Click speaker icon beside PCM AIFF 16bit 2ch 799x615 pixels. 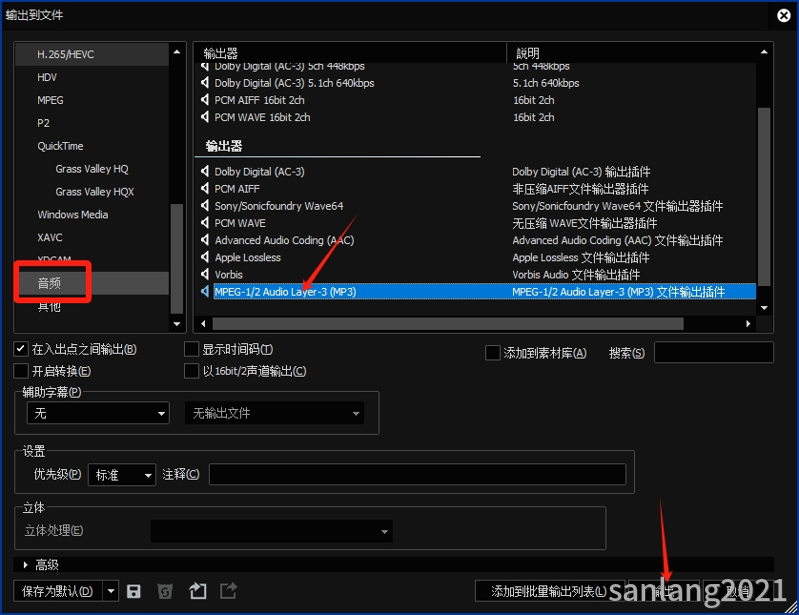pyautogui.click(x=205, y=100)
